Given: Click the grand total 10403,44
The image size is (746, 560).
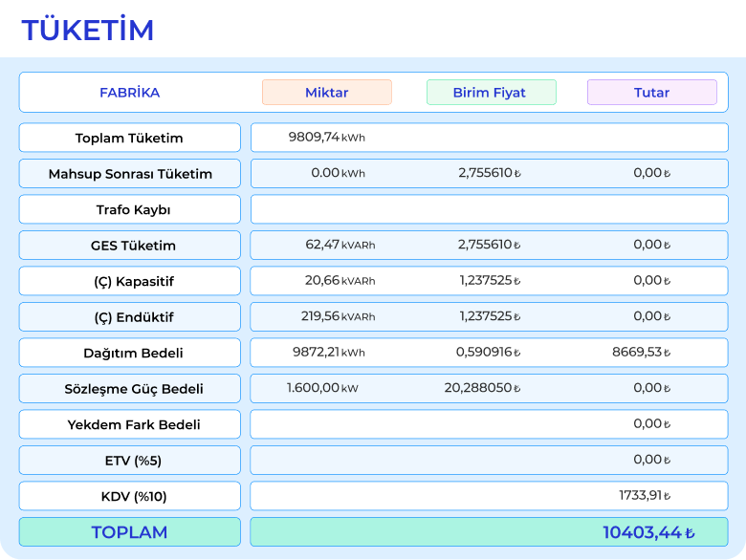Looking at the screenshot, I should coord(649,532).
